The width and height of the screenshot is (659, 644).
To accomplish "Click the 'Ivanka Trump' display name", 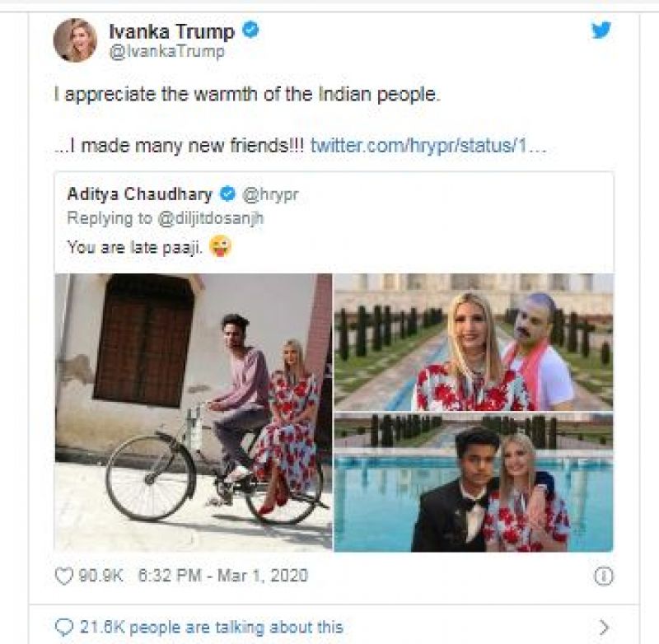I will coord(171,31).
